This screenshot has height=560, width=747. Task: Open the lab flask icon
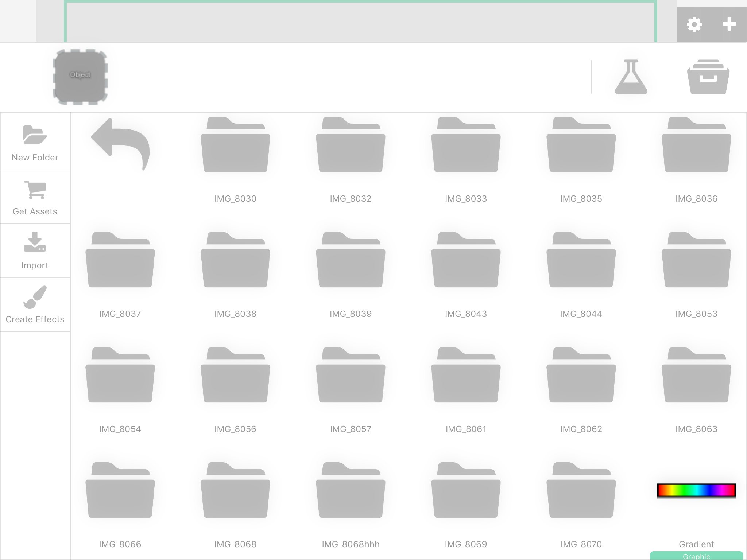(631, 77)
